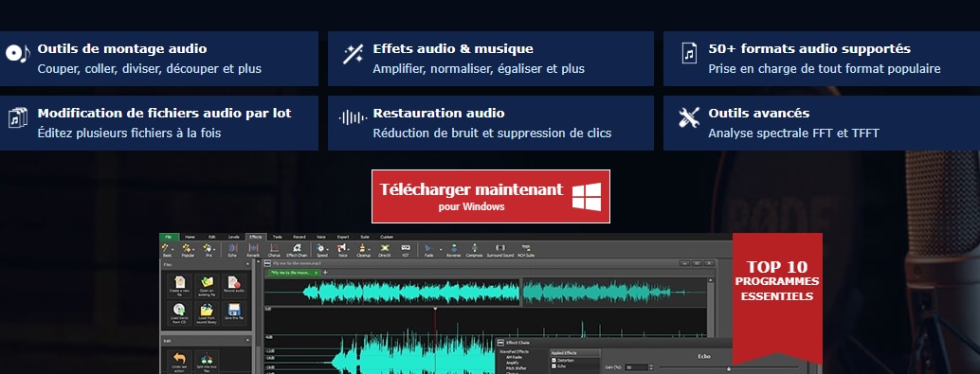This screenshot has height=374, width=980.
Task: Click the wrench icon beside Outils avancés
Action: point(689,117)
